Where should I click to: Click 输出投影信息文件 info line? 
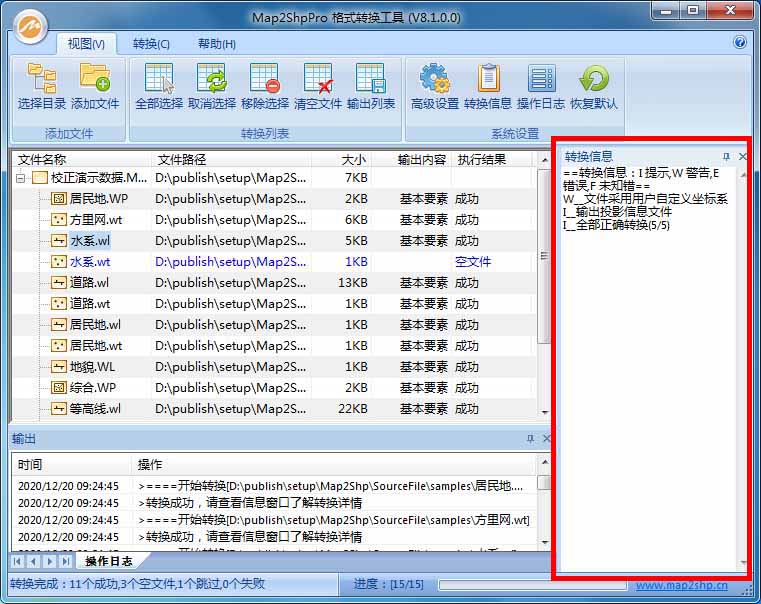coord(617,212)
